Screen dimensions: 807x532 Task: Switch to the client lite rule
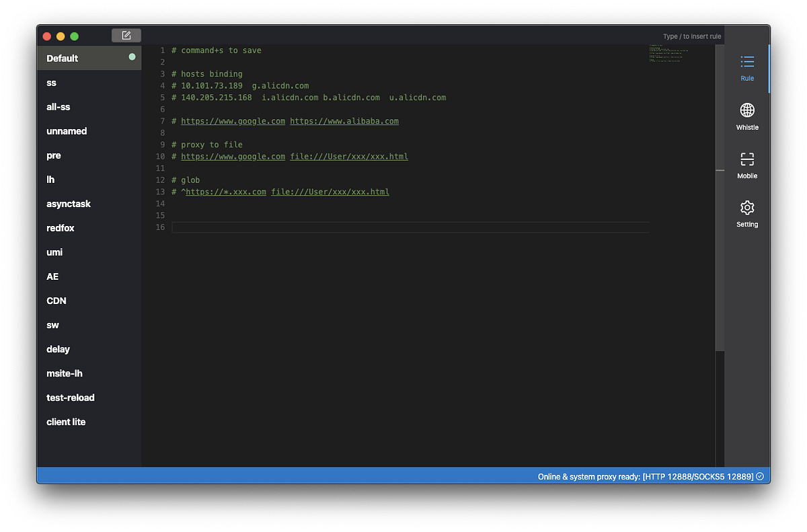point(66,422)
